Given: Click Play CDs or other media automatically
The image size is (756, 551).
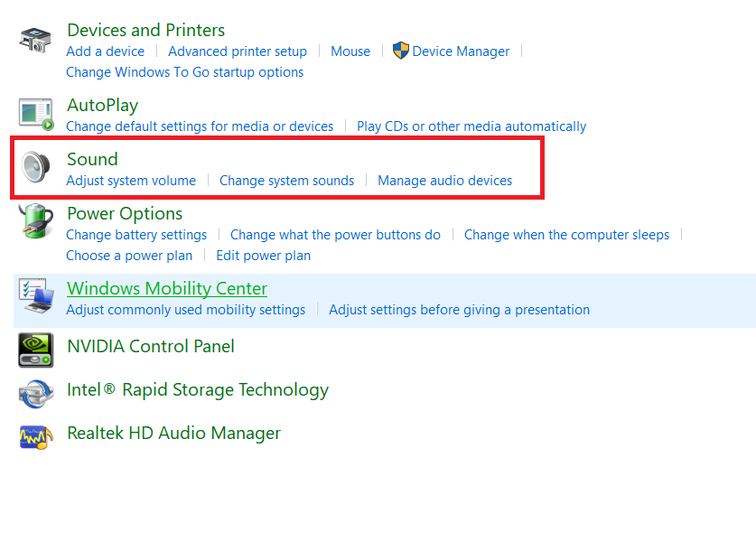Looking at the screenshot, I should tap(471, 126).
